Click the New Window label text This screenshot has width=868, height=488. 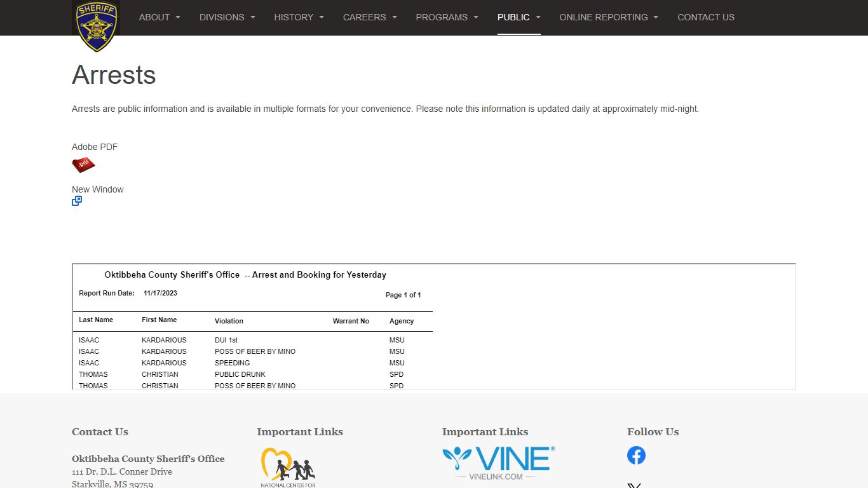click(x=98, y=189)
